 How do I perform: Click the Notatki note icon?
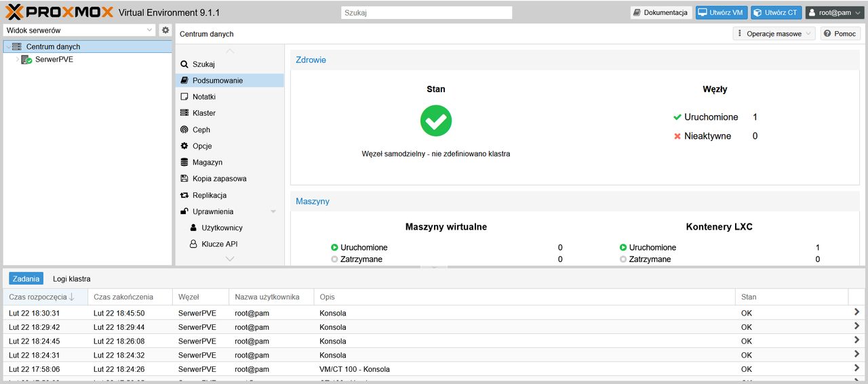tap(184, 97)
